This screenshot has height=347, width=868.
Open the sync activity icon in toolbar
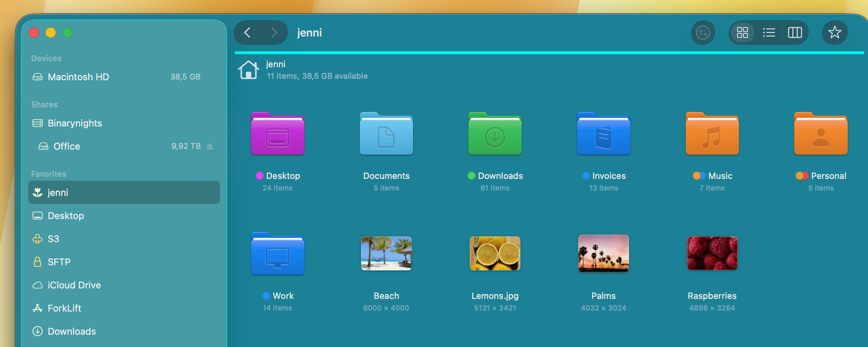click(x=703, y=33)
